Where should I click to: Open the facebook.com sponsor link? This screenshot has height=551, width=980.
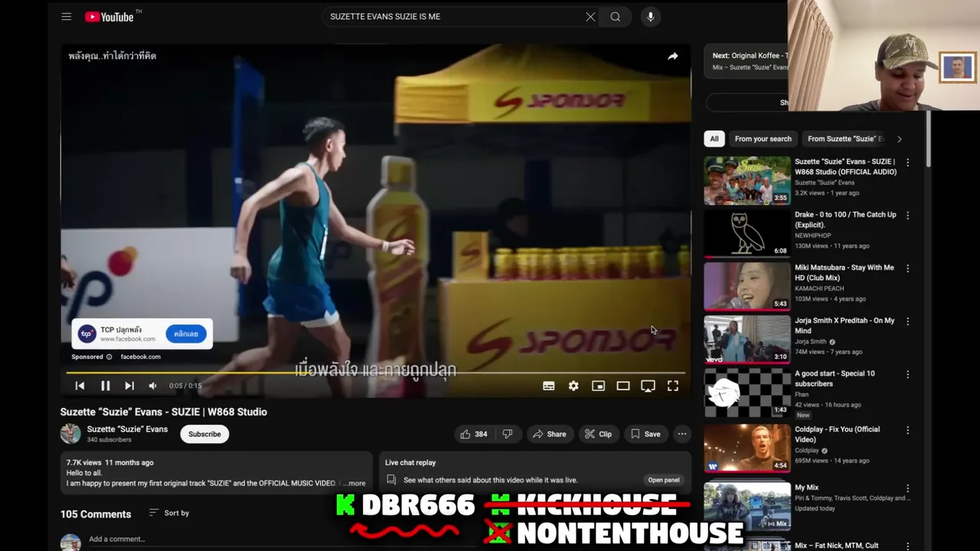pyautogui.click(x=140, y=357)
